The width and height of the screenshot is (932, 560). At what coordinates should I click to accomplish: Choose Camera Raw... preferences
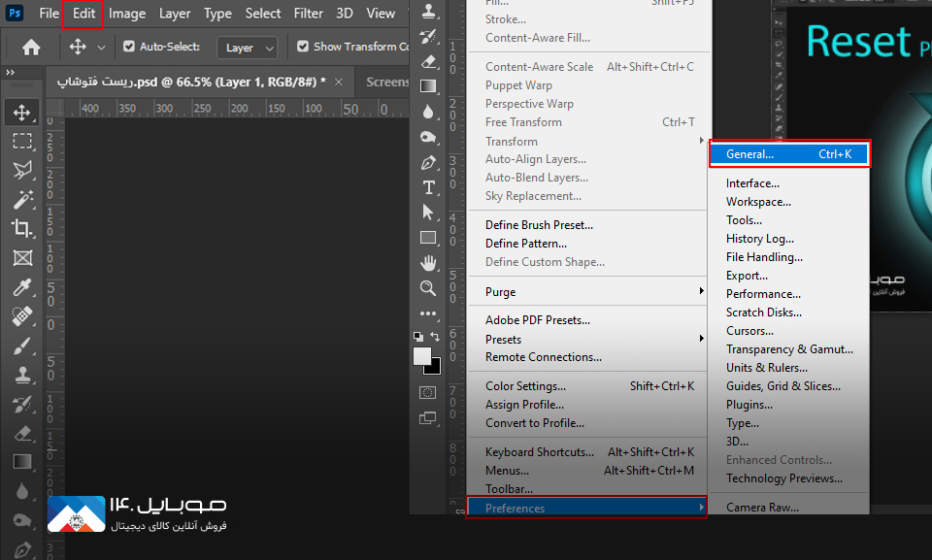coord(788,507)
